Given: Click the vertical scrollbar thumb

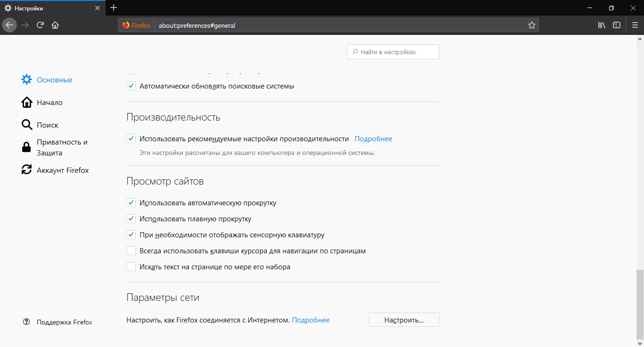Looking at the screenshot, I should [x=640, y=304].
